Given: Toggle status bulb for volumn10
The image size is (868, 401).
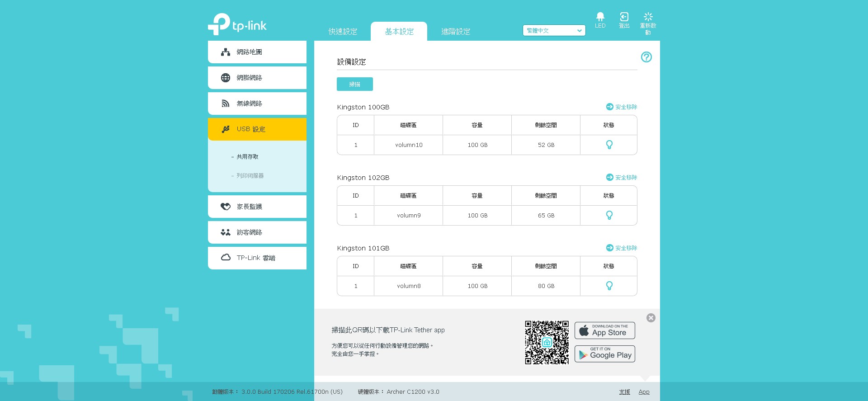Looking at the screenshot, I should 609,145.
